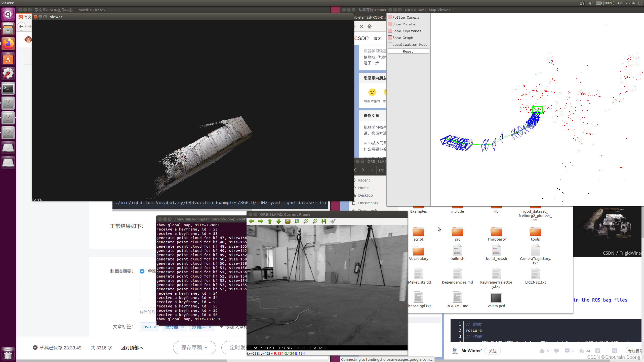Open Firefox from the Ubuntu launcher
Viewport: 644px width, 362px height.
pos(8,44)
